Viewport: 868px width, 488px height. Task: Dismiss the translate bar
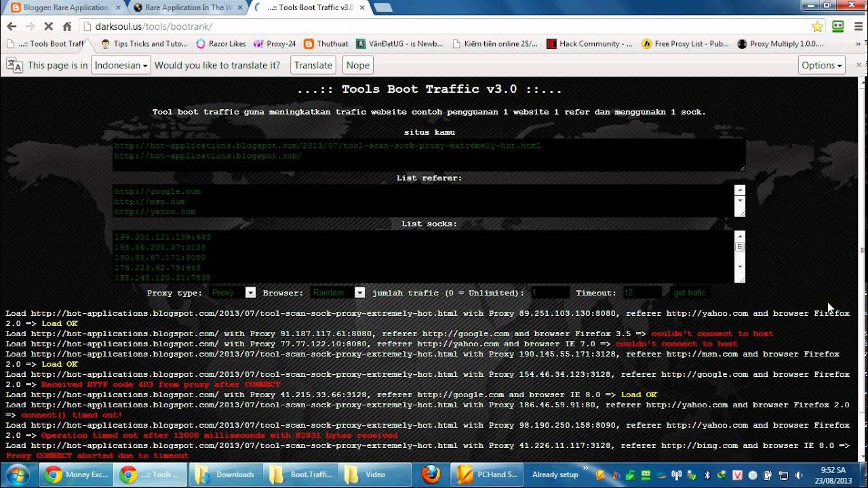click(857, 65)
